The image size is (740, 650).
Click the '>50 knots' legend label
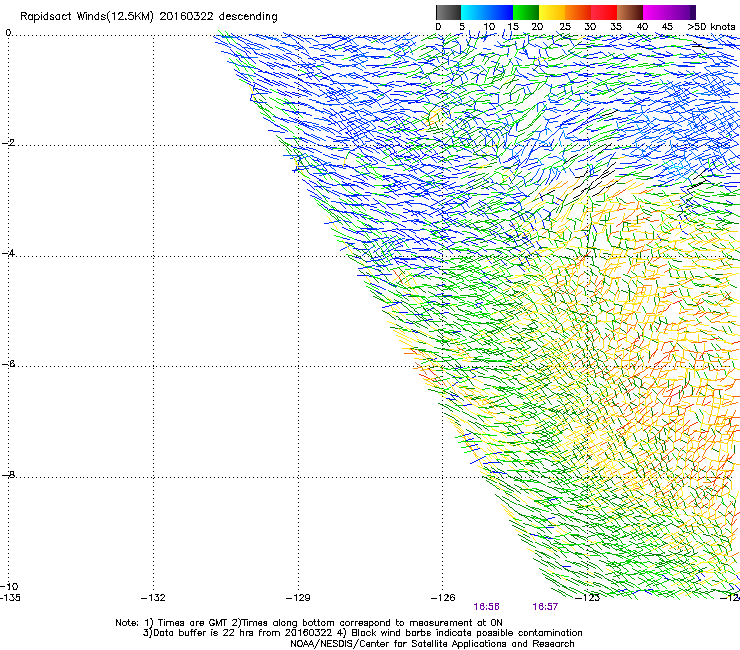point(711,27)
